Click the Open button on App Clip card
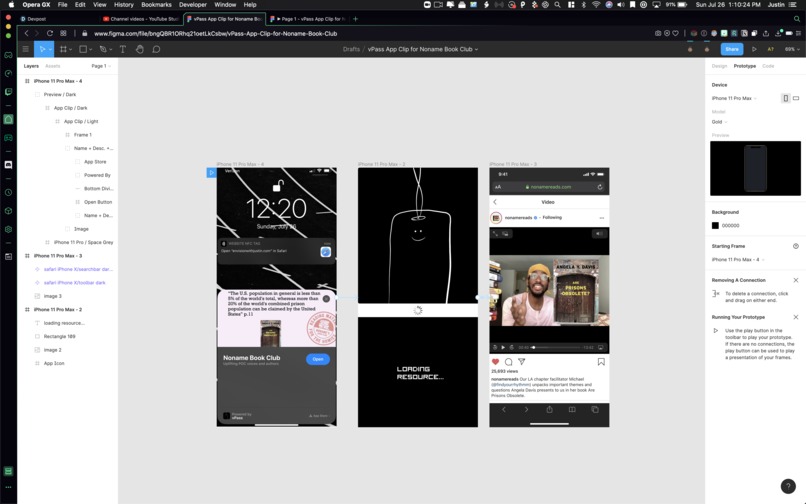The height and width of the screenshot is (504, 806). pyautogui.click(x=318, y=359)
